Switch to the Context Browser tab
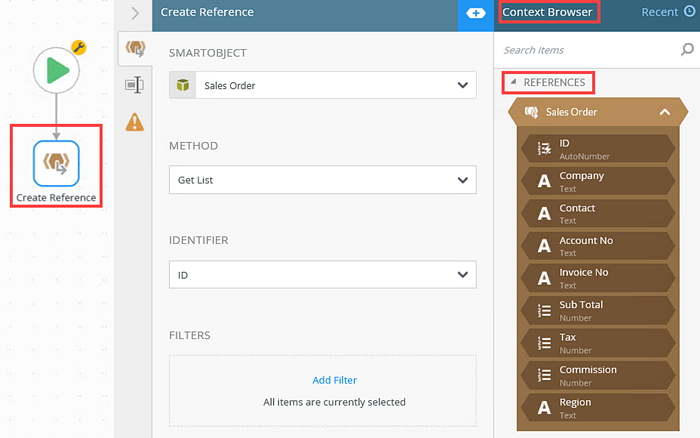The image size is (700, 438). click(548, 13)
